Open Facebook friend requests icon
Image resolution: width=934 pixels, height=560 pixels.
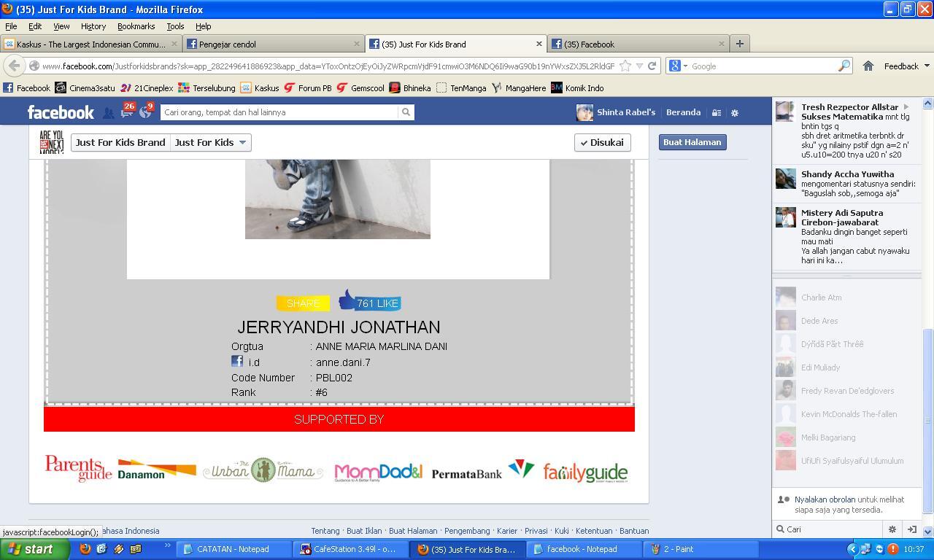[x=108, y=113]
